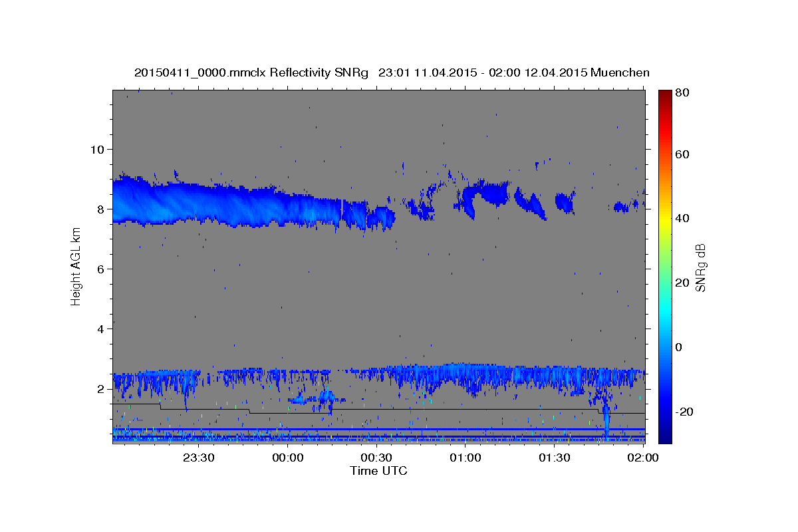Viewport: 798px width, 532px height.
Task: Click the height tick label 8
Action: 101,209
